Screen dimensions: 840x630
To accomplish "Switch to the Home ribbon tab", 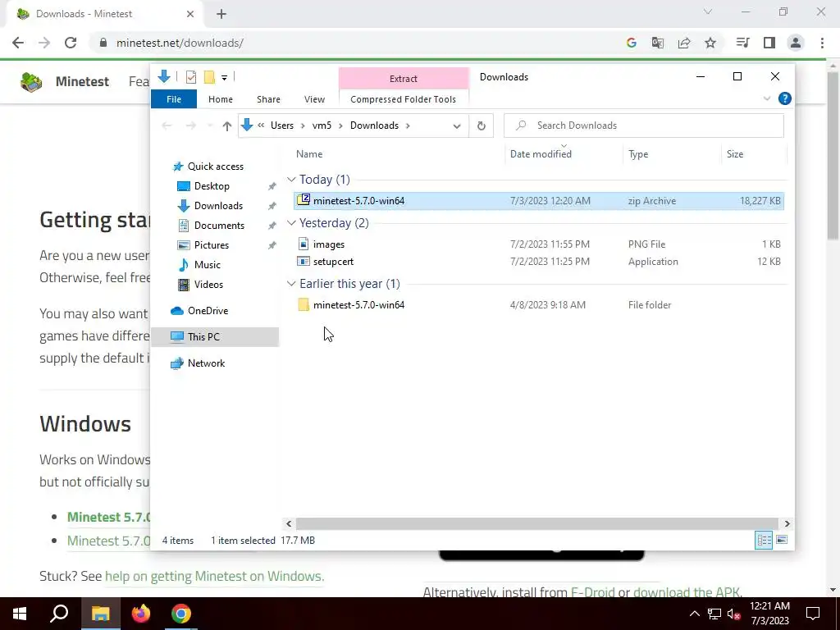I will (220, 99).
